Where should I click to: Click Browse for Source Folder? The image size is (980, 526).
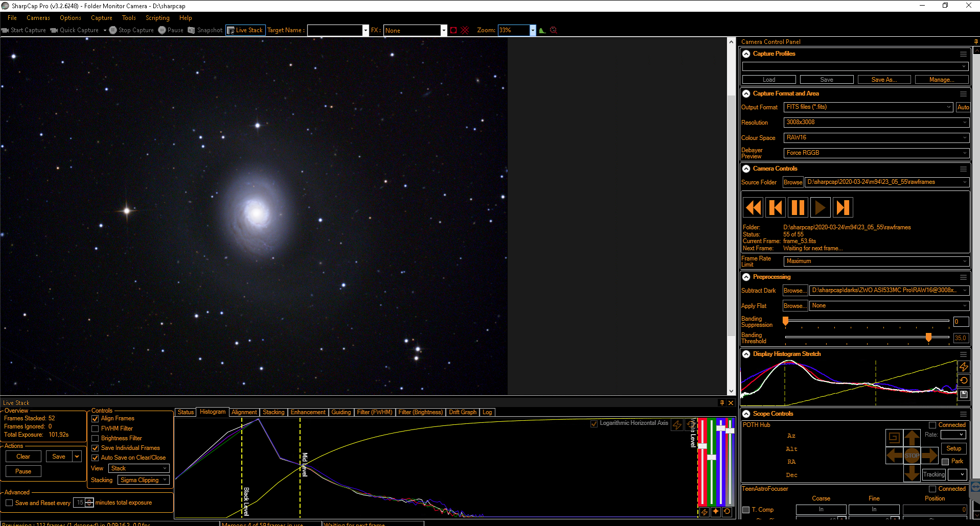[x=793, y=182]
